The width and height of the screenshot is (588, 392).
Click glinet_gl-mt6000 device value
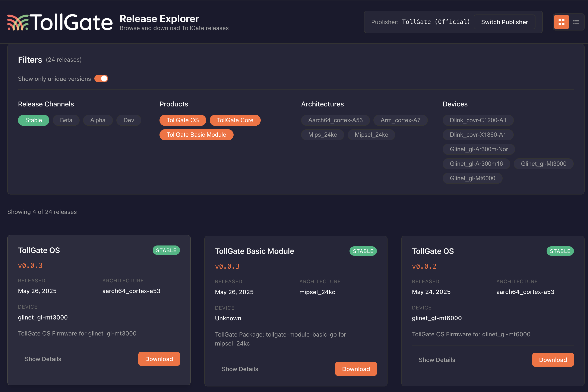[437, 318]
